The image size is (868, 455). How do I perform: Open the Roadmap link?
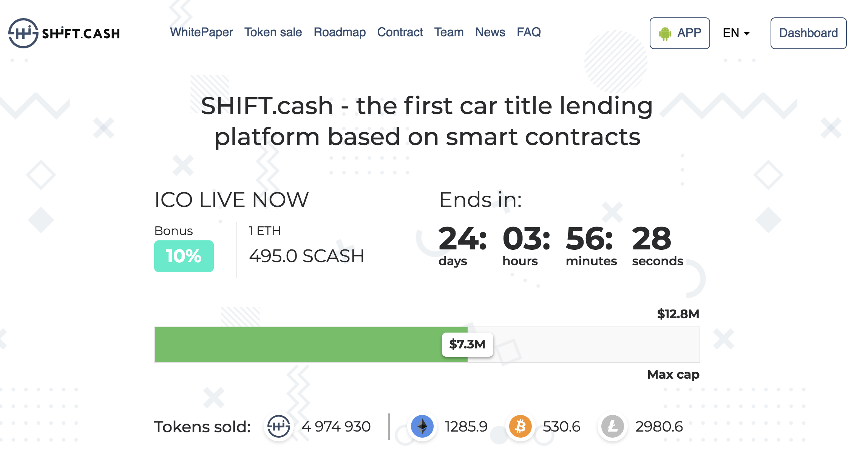pyautogui.click(x=340, y=32)
